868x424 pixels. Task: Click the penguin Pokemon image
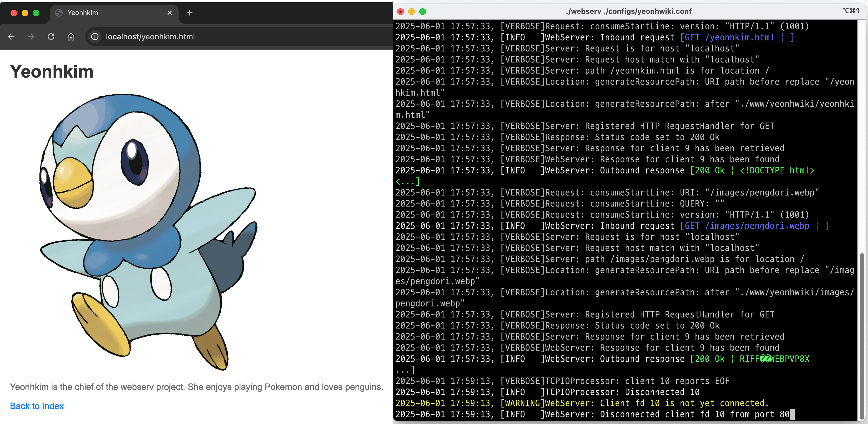[x=149, y=233]
